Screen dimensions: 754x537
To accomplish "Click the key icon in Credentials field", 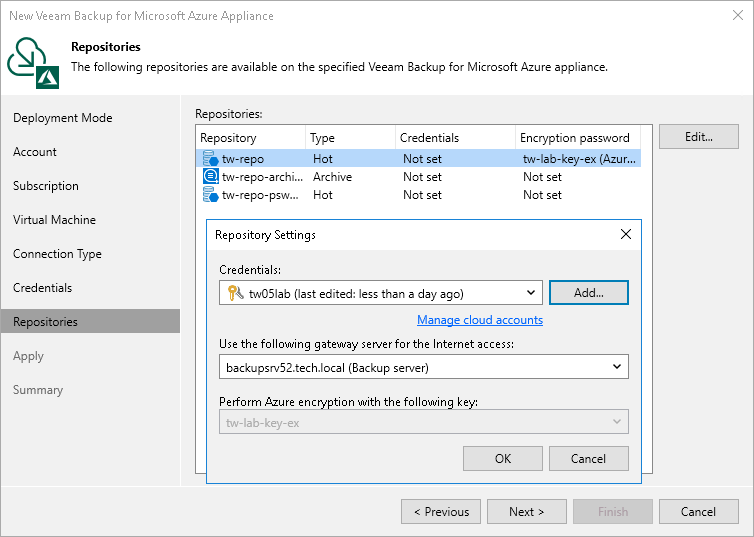I will [236, 293].
